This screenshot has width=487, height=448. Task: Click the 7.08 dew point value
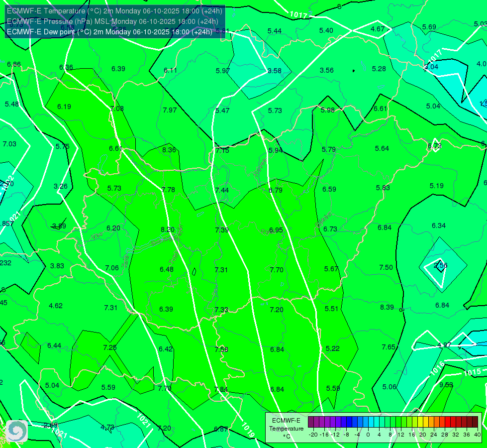[x=117, y=109]
